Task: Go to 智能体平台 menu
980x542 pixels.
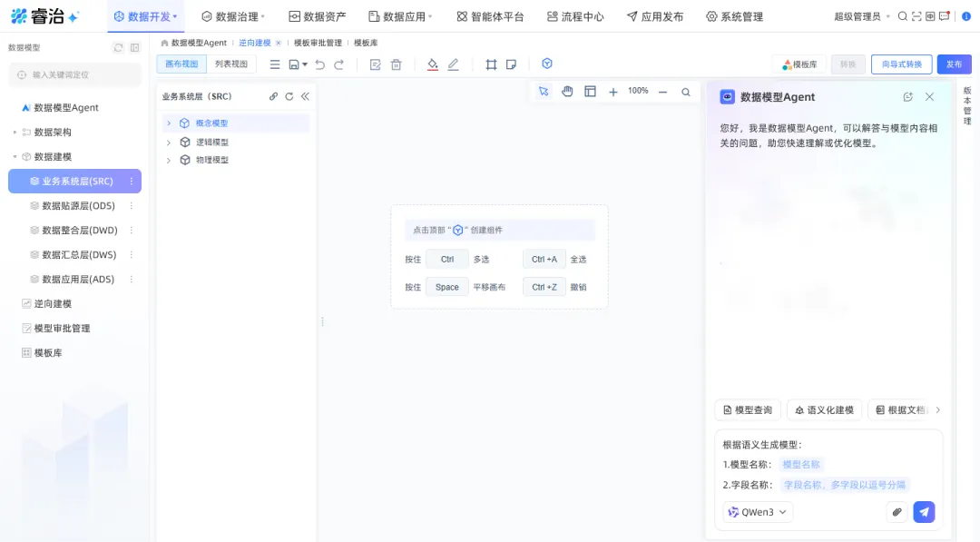Action: point(490,17)
